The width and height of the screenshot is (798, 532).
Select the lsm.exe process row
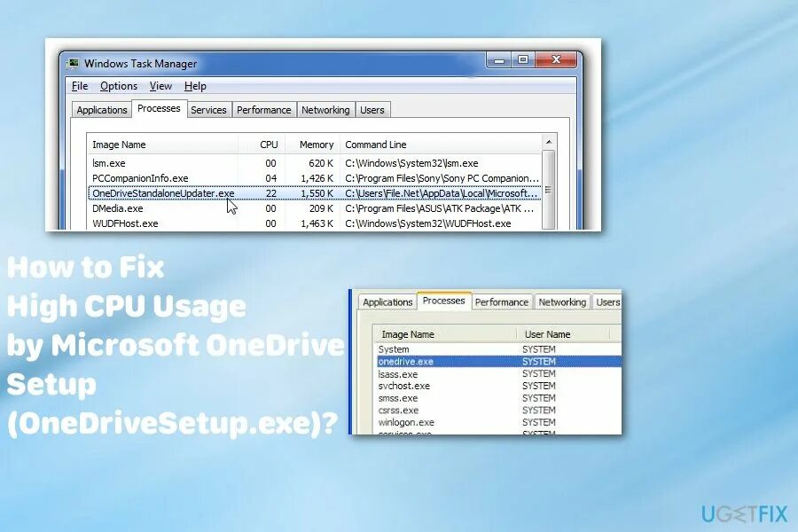pyautogui.click(x=314, y=163)
